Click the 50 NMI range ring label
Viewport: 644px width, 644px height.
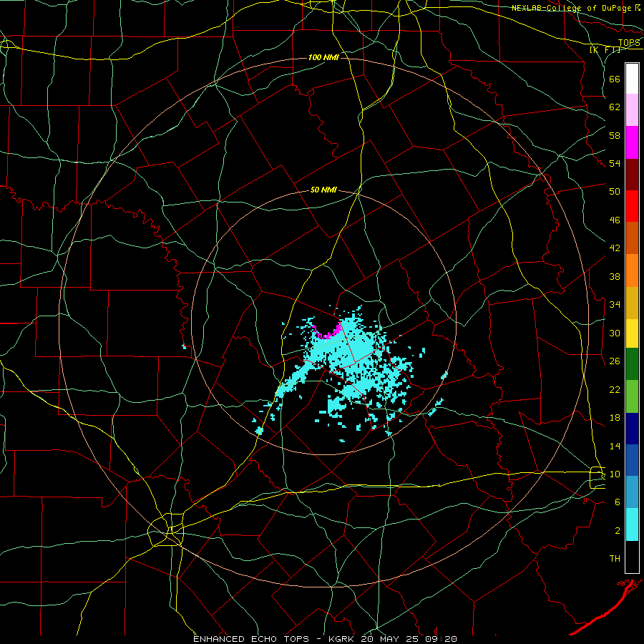point(323,190)
